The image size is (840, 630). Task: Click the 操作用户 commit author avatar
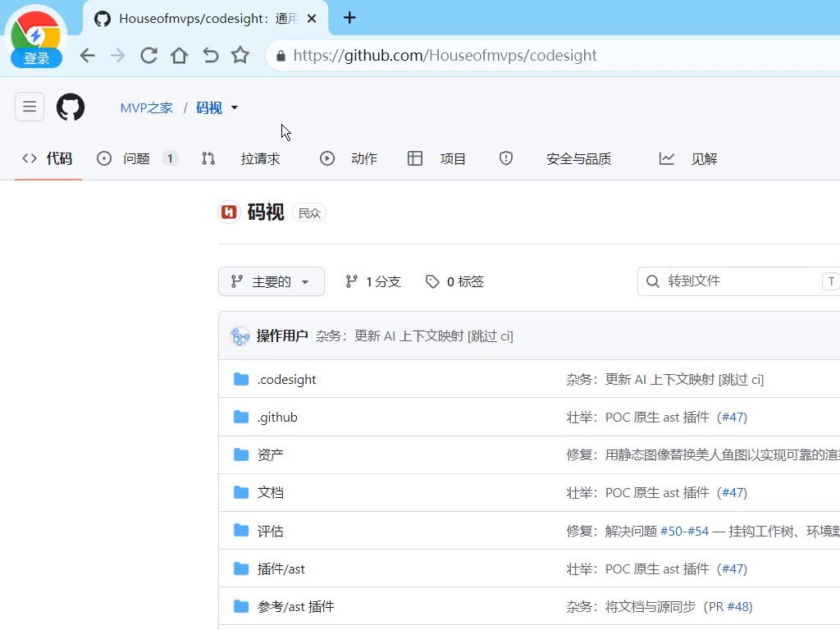pyautogui.click(x=240, y=336)
